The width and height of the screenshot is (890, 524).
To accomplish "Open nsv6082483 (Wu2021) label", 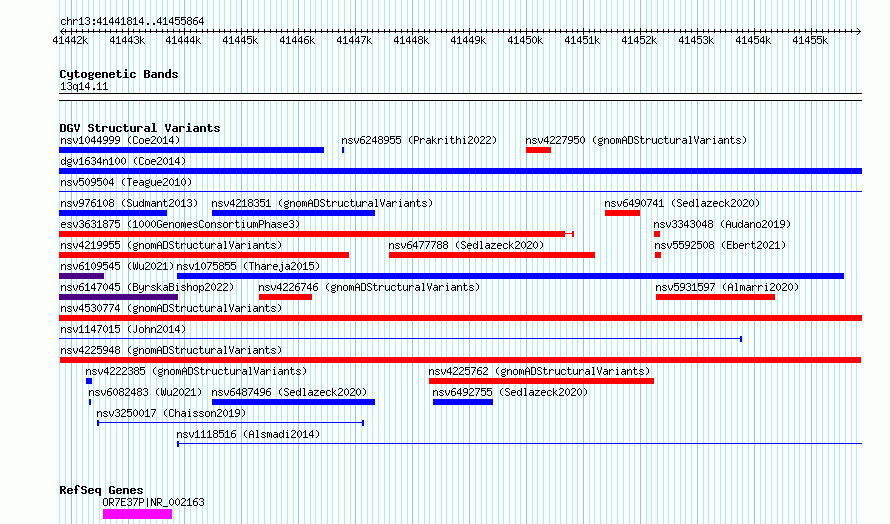I will click(x=145, y=392).
